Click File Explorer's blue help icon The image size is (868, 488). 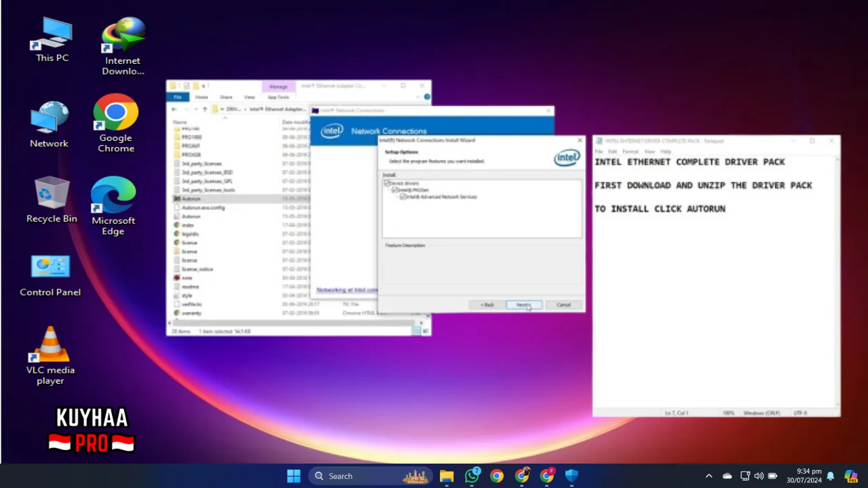pos(427,97)
